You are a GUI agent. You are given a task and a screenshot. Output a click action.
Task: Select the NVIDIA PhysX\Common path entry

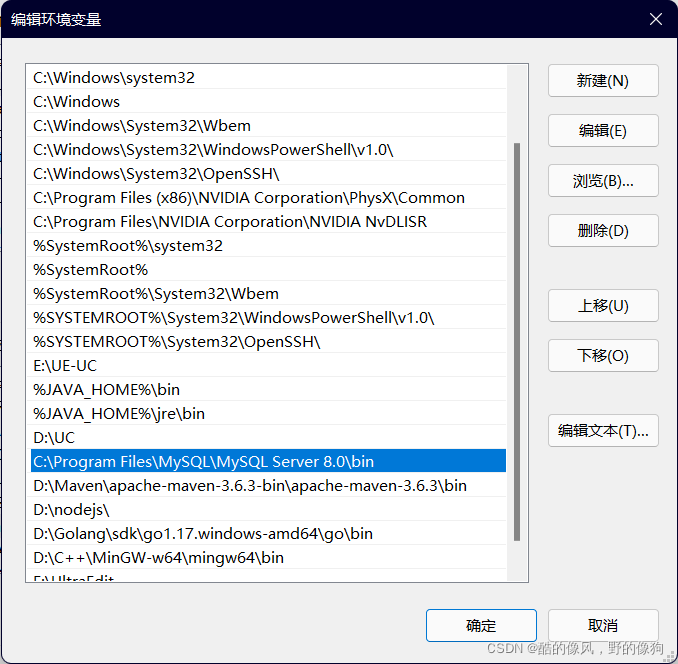pos(268,198)
